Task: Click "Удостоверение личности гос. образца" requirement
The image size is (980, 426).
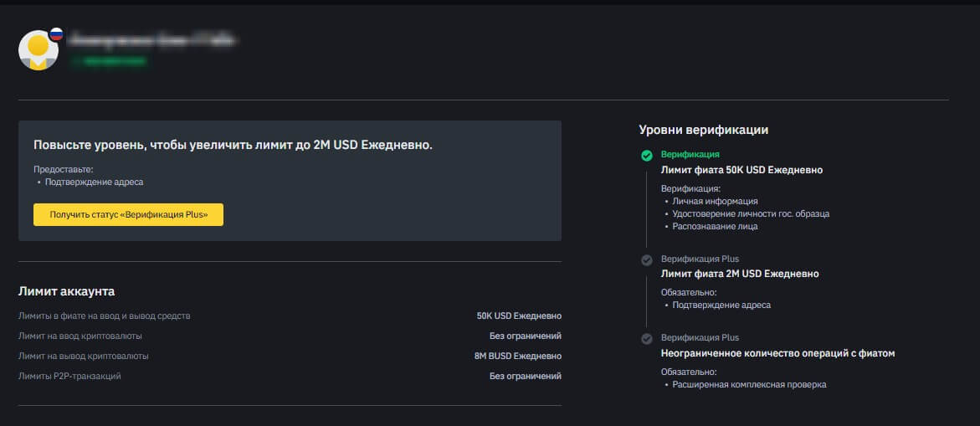Action: pyautogui.click(x=751, y=213)
